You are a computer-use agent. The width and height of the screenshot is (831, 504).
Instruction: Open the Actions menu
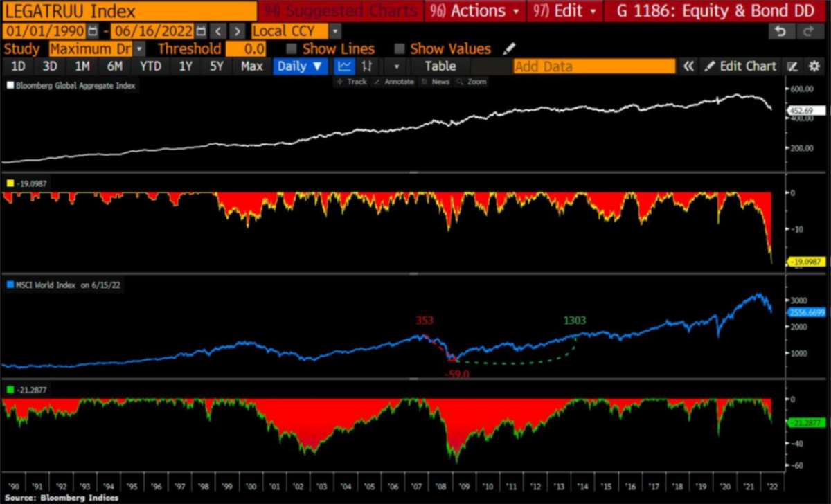click(x=474, y=12)
